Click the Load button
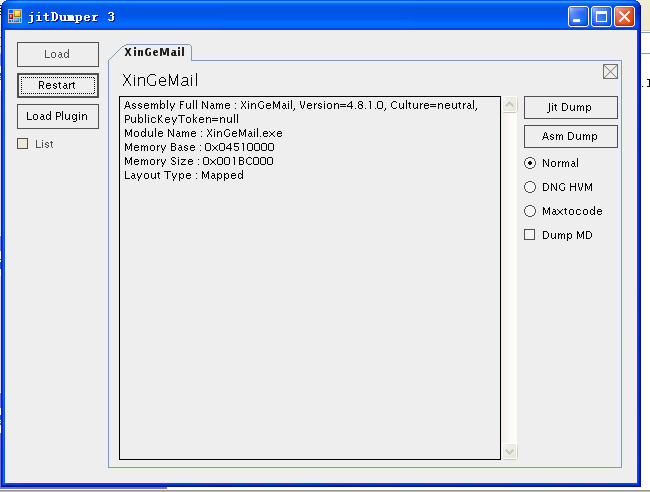Viewport: 650px width, 492px height. 58,54
